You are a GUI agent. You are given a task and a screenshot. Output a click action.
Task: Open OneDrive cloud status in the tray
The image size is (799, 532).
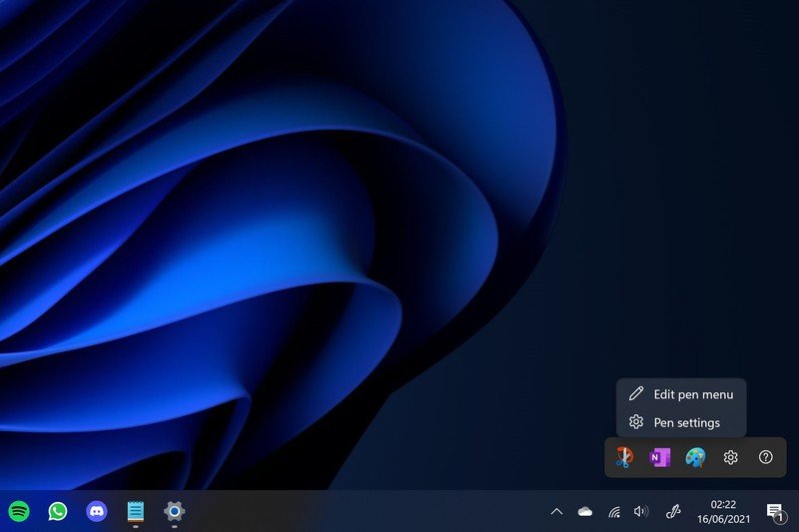(x=585, y=512)
